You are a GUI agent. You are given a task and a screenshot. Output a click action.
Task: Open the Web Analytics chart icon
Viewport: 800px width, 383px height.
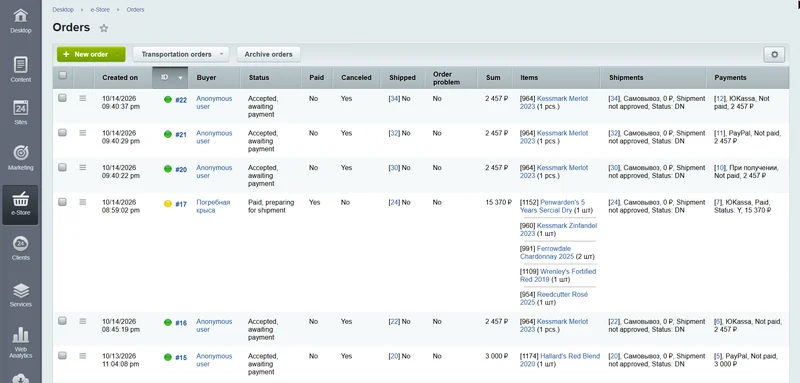(x=20, y=335)
